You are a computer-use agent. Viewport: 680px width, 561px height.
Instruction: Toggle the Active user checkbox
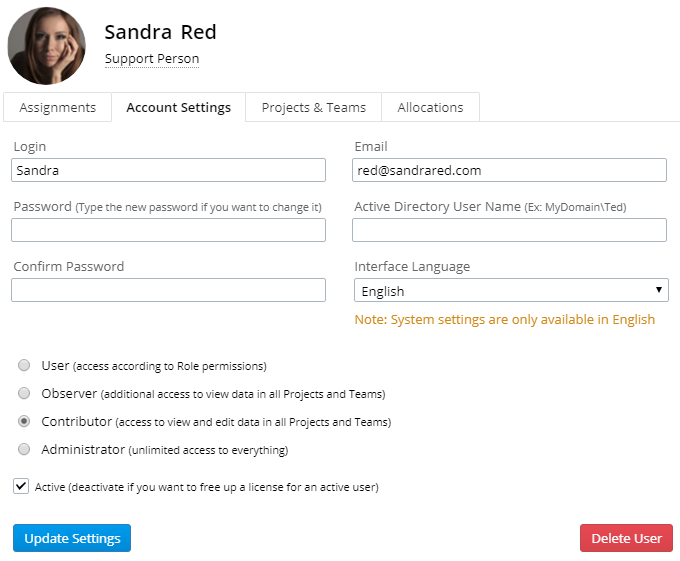pyautogui.click(x=21, y=486)
